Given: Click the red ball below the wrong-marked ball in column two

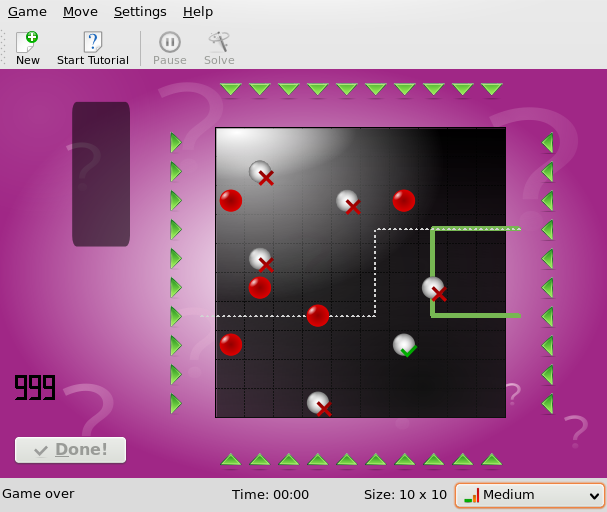Looking at the screenshot, I should click(x=260, y=288).
